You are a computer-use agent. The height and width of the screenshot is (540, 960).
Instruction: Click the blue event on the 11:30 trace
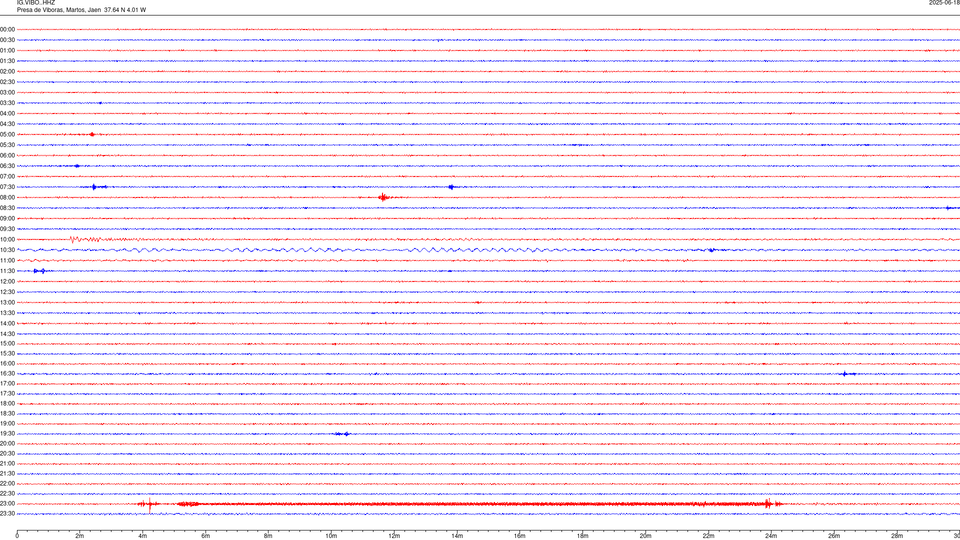tap(40, 271)
